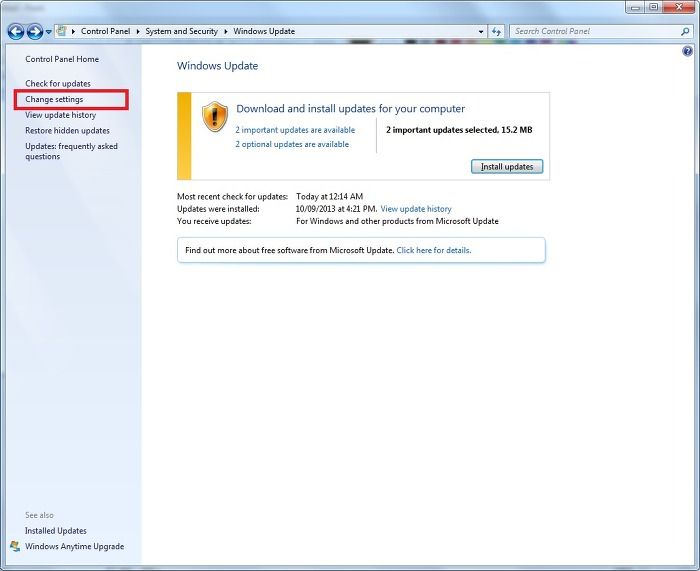Click the Forward navigation arrow
This screenshot has height=571, width=700.
(x=35, y=32)
